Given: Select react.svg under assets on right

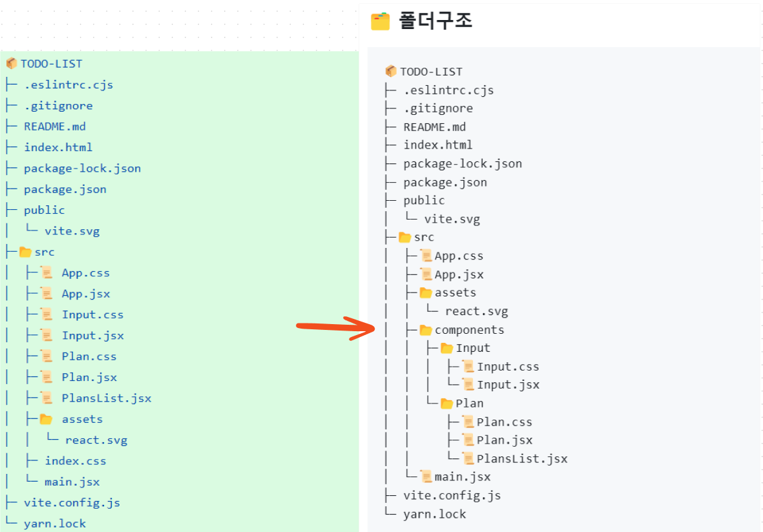Looking at the screenshot, I should (477, 311).
